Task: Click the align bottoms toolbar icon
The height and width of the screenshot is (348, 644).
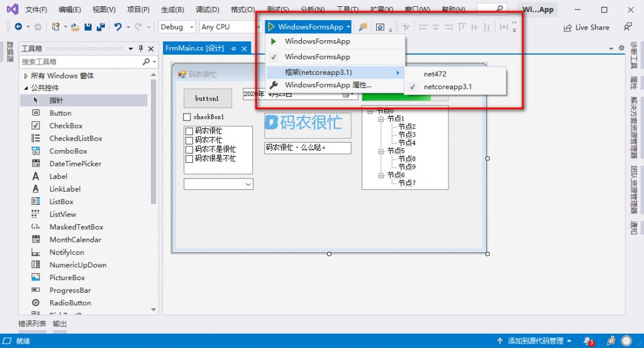Action: click(x=487, y=27)
